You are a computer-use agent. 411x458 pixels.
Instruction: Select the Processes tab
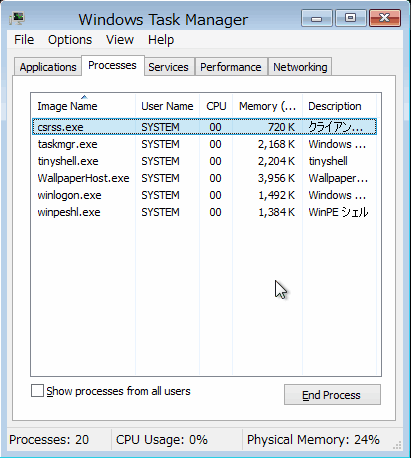pos(112,65)
